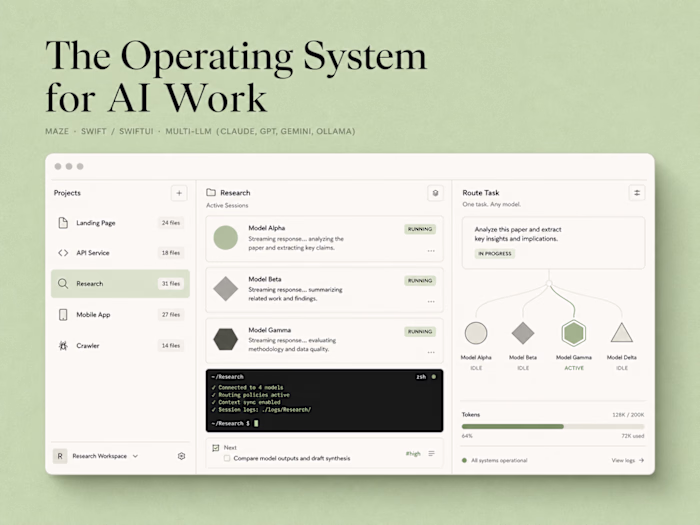Click the IN PROGRESS status badge

(495, 254)
